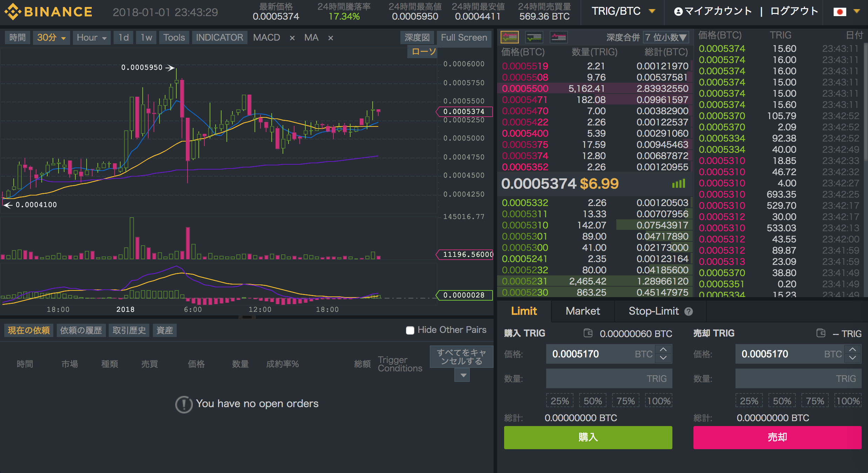Remove the MACD indicator
The height and width of the screenshot is (473, 868).
292,38
